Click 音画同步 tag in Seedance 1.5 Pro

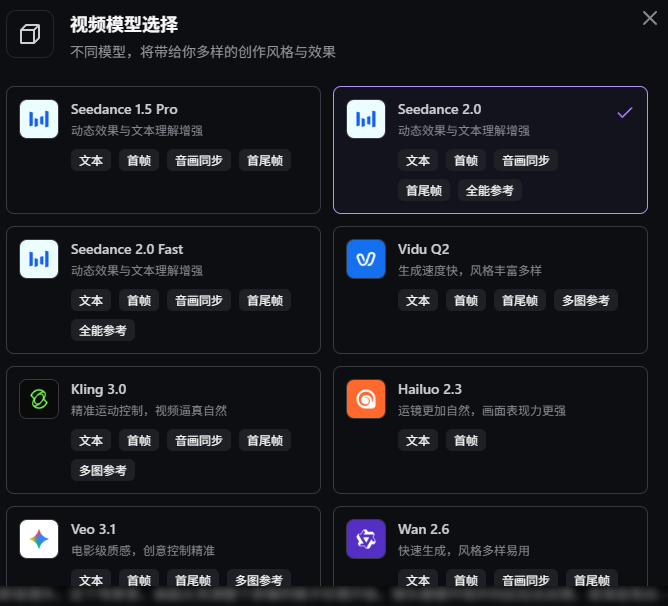coord(199,160)
